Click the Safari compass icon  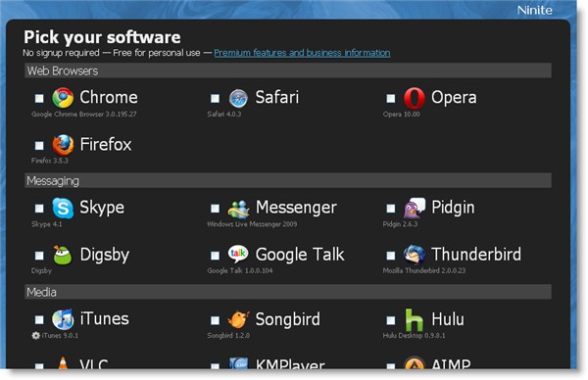pos(238,98)
